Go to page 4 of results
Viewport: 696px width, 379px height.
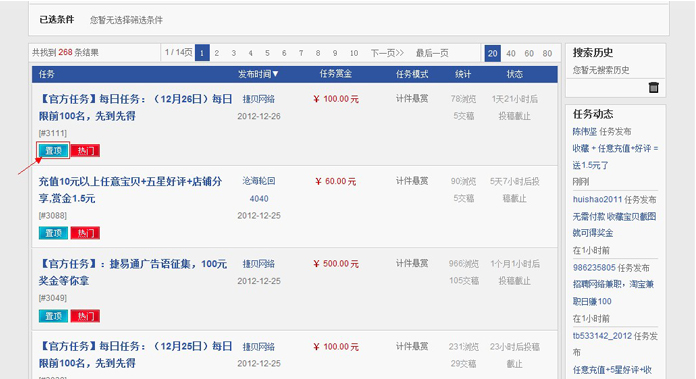(250, 53)
